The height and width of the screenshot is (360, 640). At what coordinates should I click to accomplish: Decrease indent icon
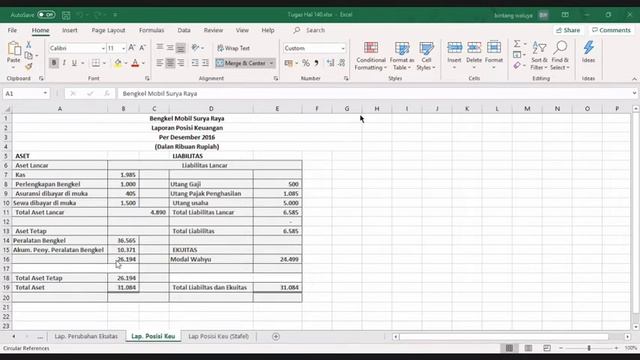(x=195, y=63)
